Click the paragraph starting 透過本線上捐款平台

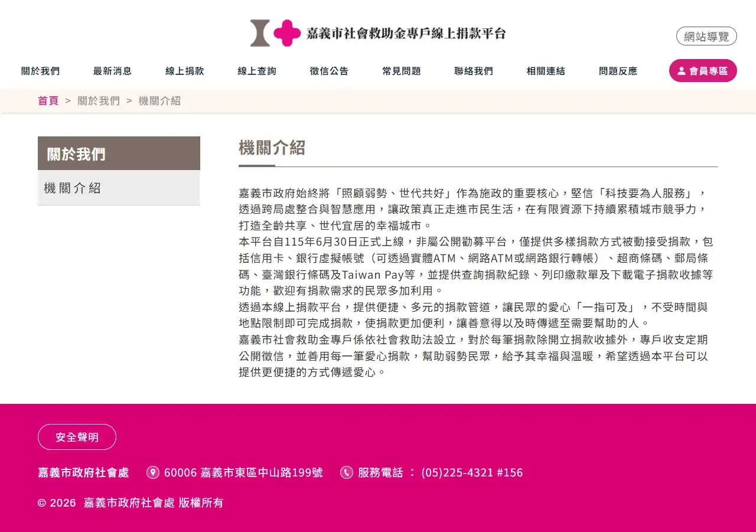click(x=473, y=315)
